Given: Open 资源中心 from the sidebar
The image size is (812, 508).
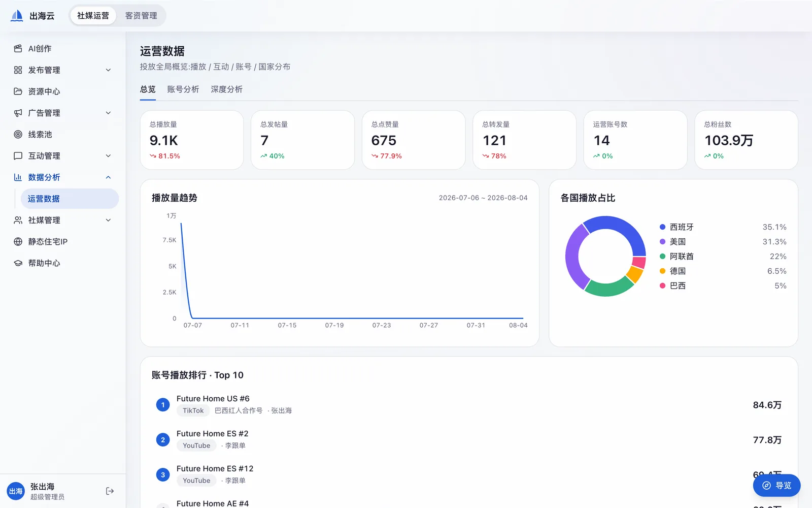Looking at the screenshot, I should (x=63, y=91).
